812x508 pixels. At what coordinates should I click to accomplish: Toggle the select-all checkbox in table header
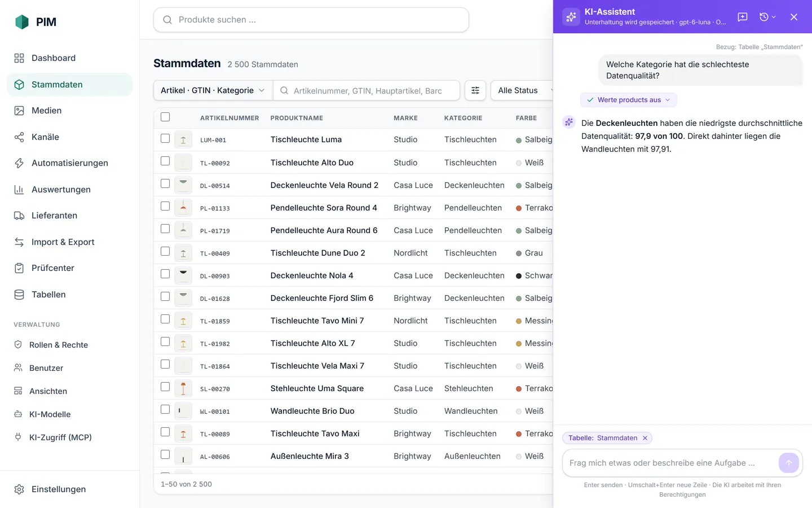click(165, 117)
